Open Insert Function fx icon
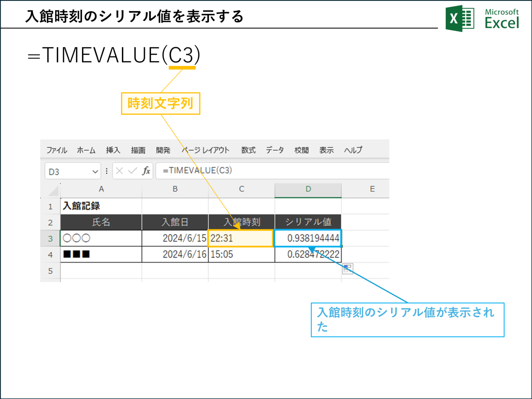Viewport: 532px width, 399px height. pyautogui.click(x=146, y=171)
